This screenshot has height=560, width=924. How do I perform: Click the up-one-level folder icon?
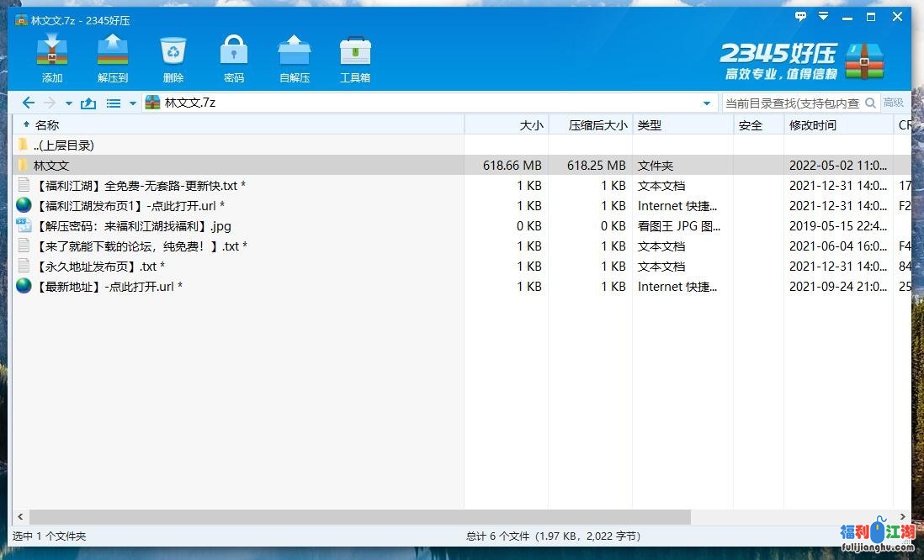coord(88,103)
